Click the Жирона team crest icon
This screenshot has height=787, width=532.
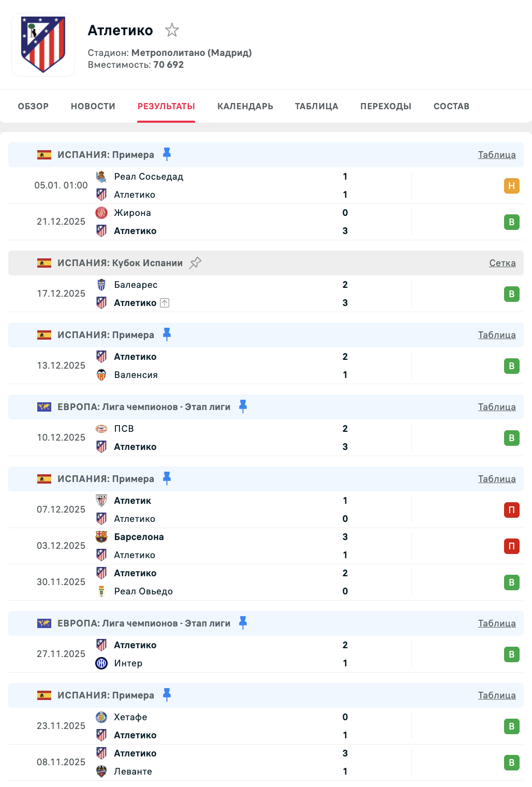tap(101, 213)
